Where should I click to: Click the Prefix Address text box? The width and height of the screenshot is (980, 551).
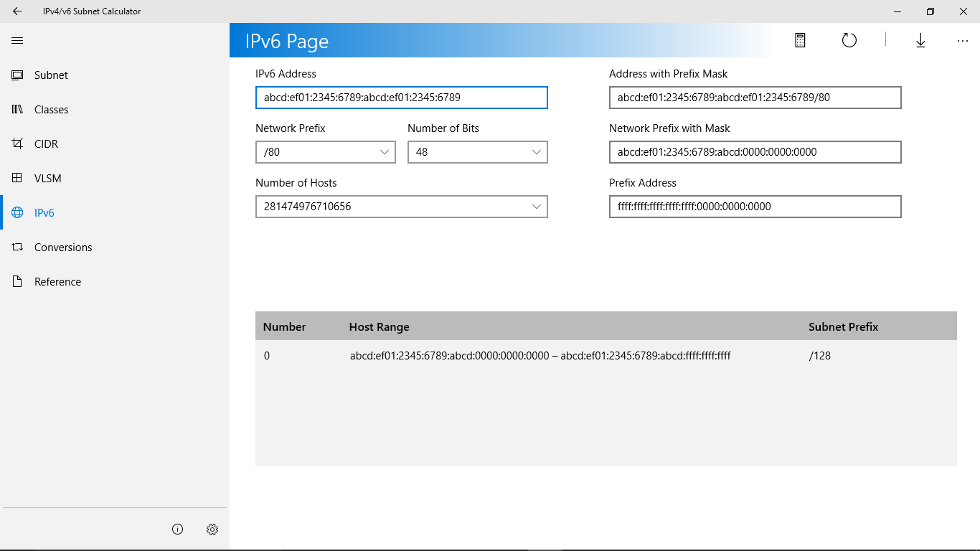pos(755,207)
